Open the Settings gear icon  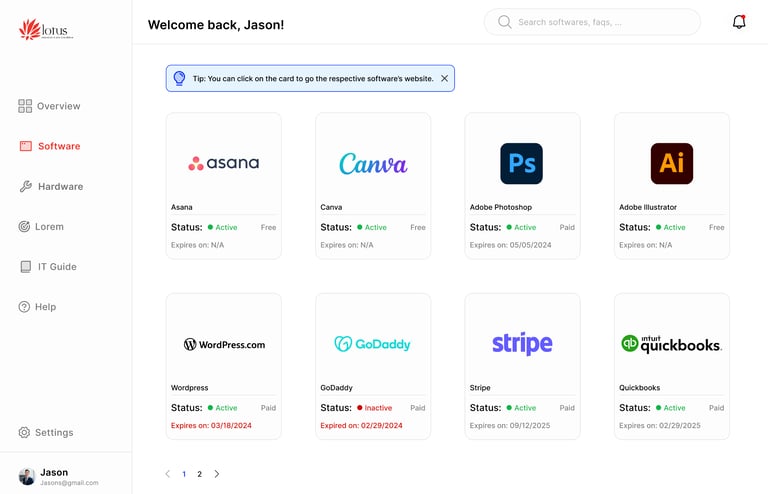pyautogui.click(x=24, y=432)
